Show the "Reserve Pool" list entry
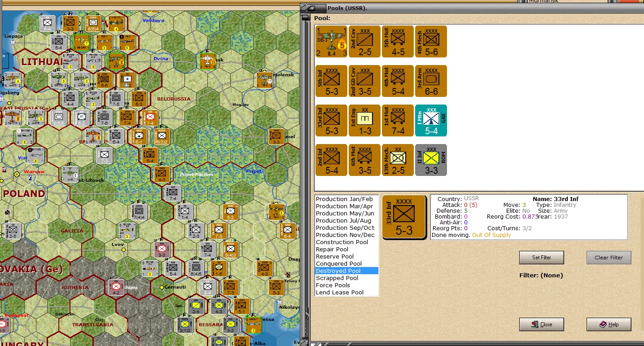The image size is (644, 346). pyautogui.click(x=347, y=257)
